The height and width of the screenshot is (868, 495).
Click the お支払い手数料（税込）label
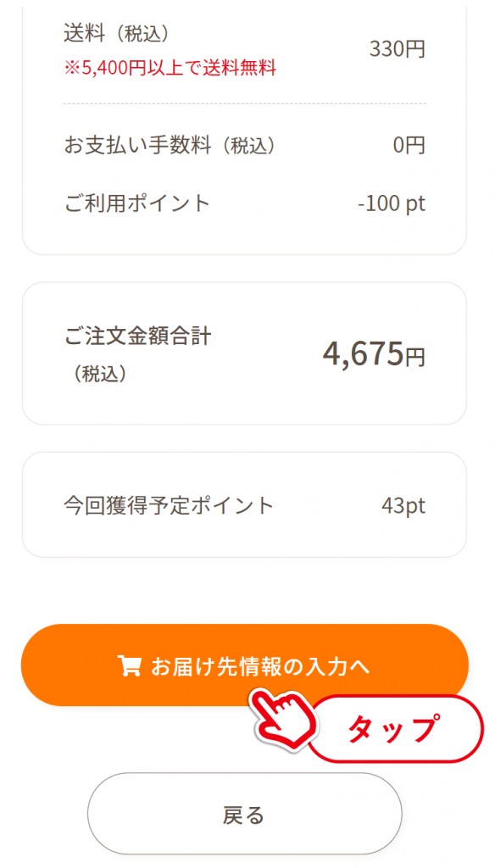pos(170,146)
